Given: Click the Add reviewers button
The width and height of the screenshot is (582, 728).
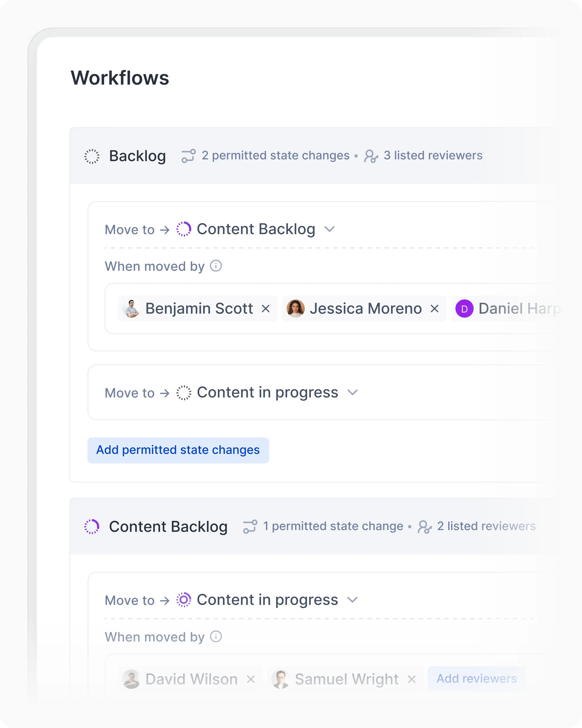Looking at the screenshot, I should [x=477, y=679].
